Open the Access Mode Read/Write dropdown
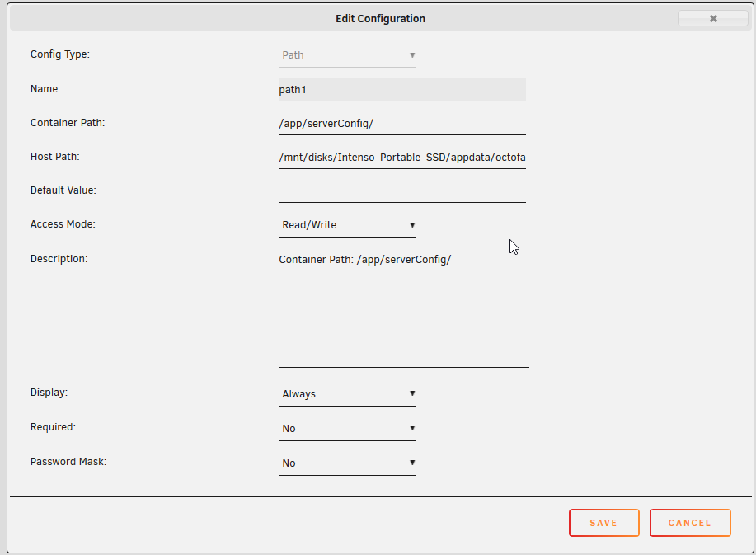This screenshot has height=555, width=756. pyautogui.click(x=346, y=224)
